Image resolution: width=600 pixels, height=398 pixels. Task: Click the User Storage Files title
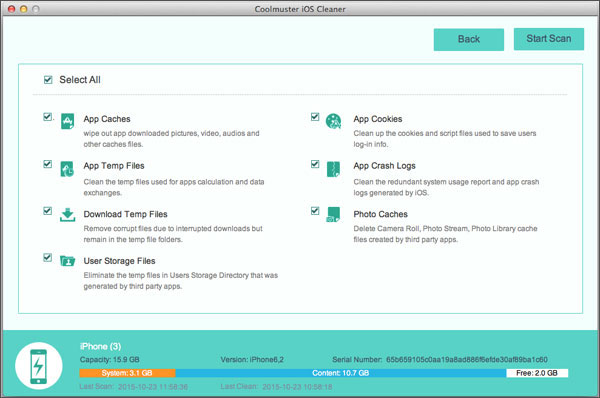(119, 261)
